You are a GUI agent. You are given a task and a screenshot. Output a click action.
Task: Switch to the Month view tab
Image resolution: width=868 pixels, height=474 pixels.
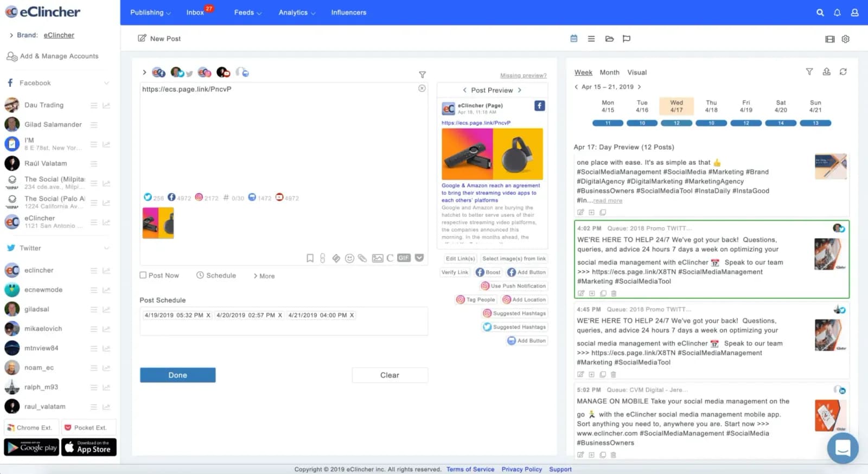609,72
